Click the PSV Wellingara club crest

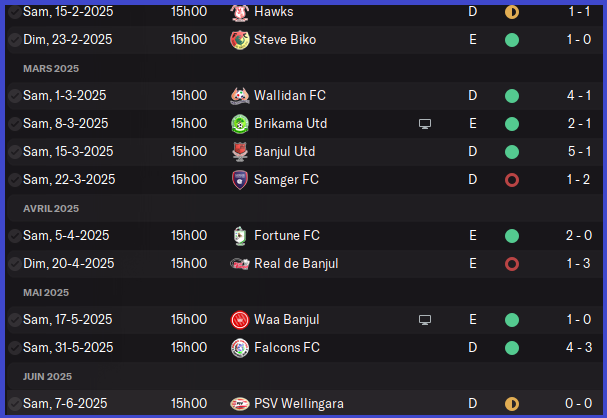tap(239, 404)
